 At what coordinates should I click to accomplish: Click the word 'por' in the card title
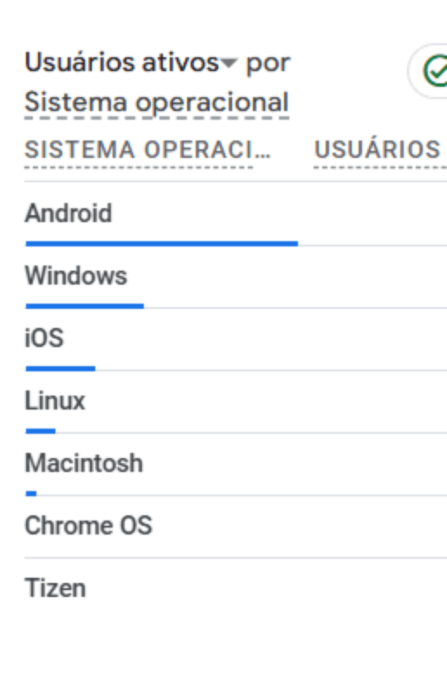click(x=268, y=65)
